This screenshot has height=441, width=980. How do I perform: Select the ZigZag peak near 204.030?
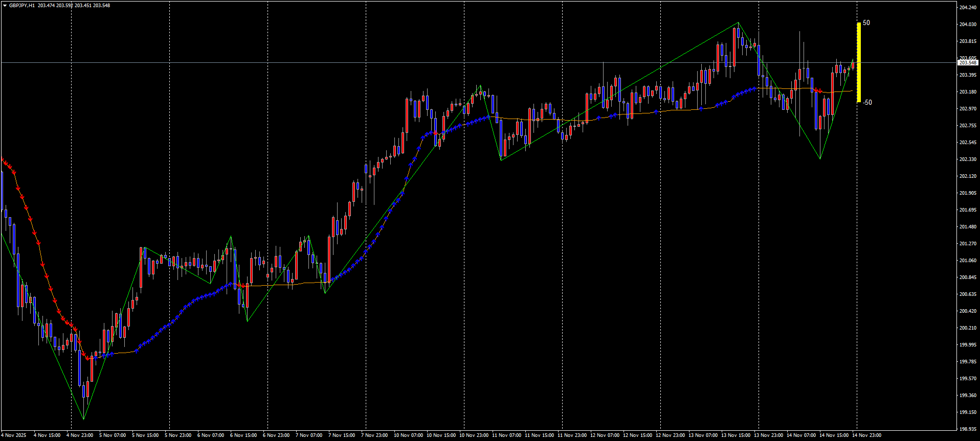point(738,23)
